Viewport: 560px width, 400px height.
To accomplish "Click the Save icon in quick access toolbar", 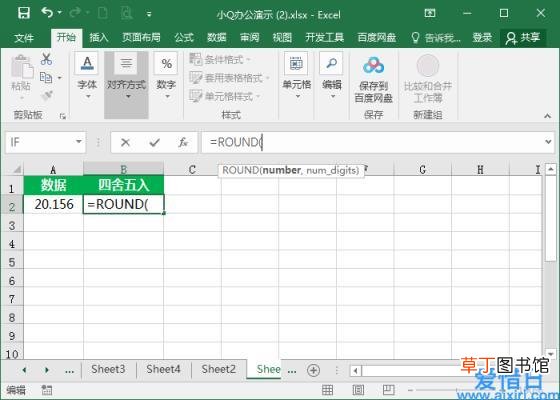I will [x=24, y=14].
